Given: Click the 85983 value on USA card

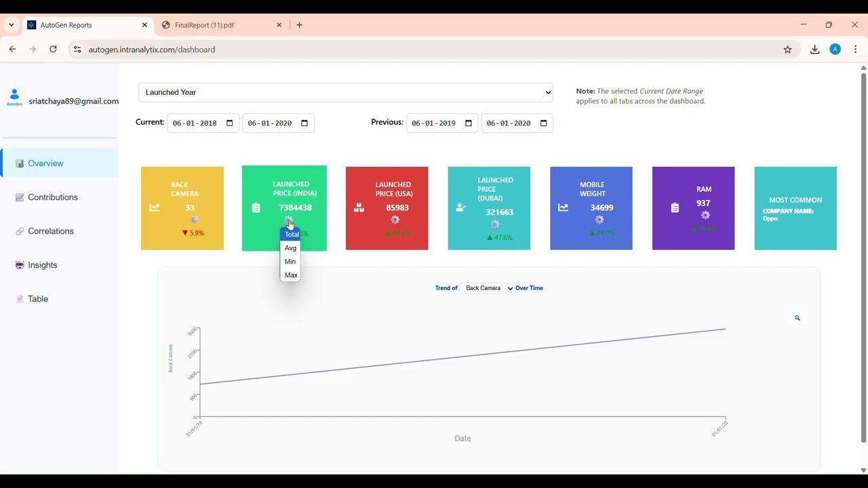Looking at the screenshot, I should (x=397, y=207).
